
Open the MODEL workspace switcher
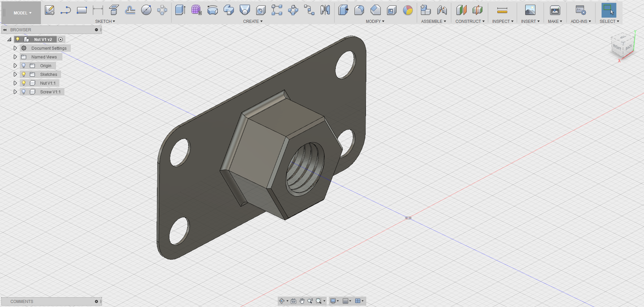21,13
